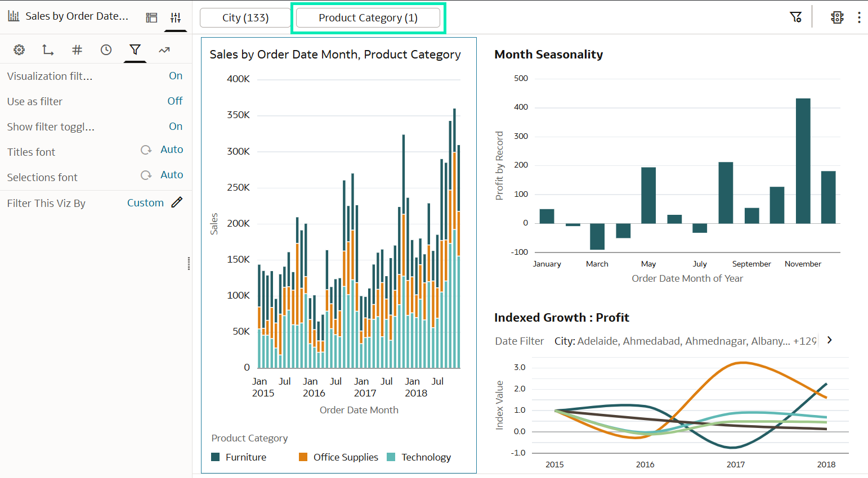The height and width of the screenshot is (478, 868).
Task: Toggle Use as filter Off value
Action: tap(175, 101)
